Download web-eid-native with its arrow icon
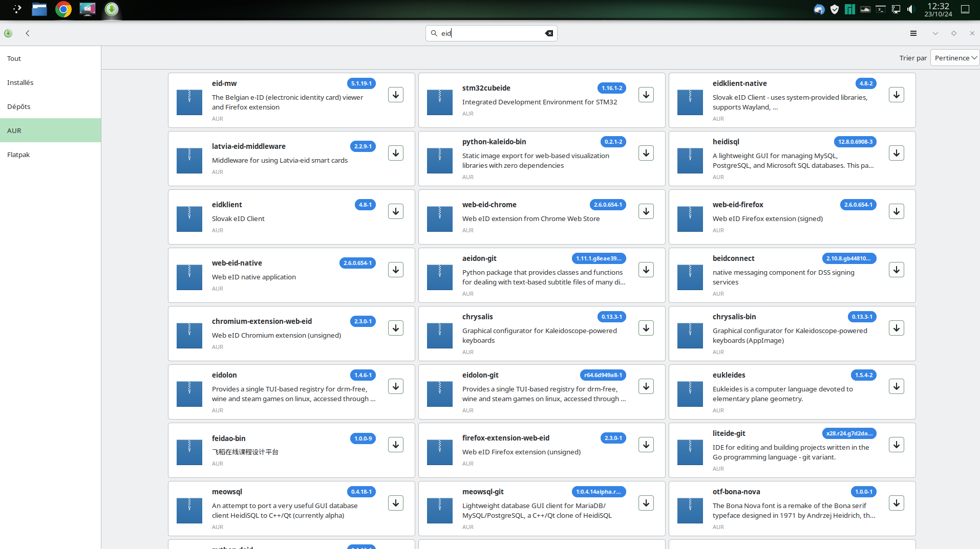 click(x=396, y=270)
